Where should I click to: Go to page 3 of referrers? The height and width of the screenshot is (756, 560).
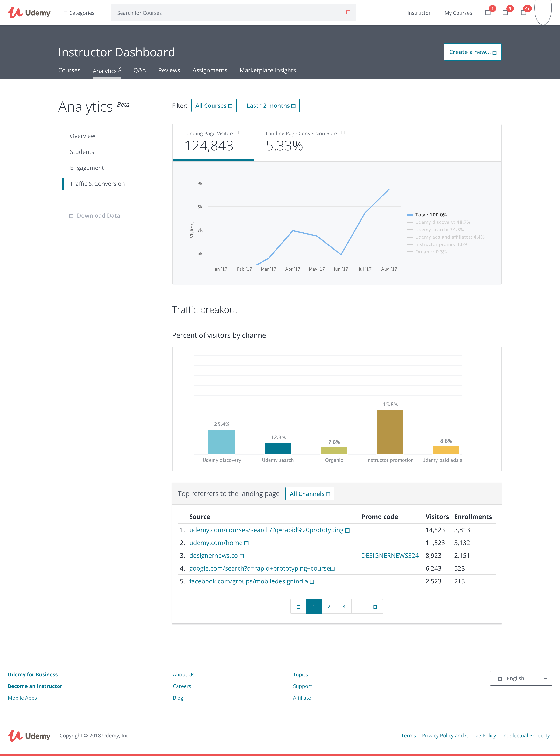344,607
